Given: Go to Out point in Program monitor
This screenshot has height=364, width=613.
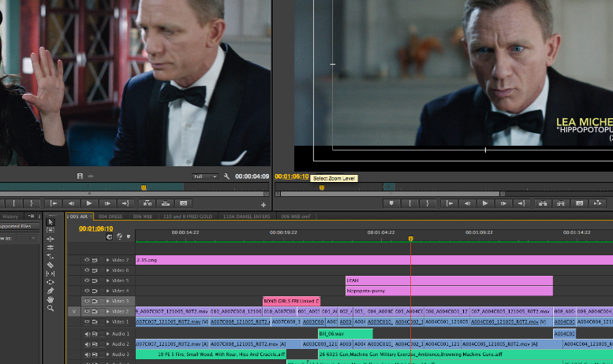Looking at the screenshot, I should coord(521,203).
